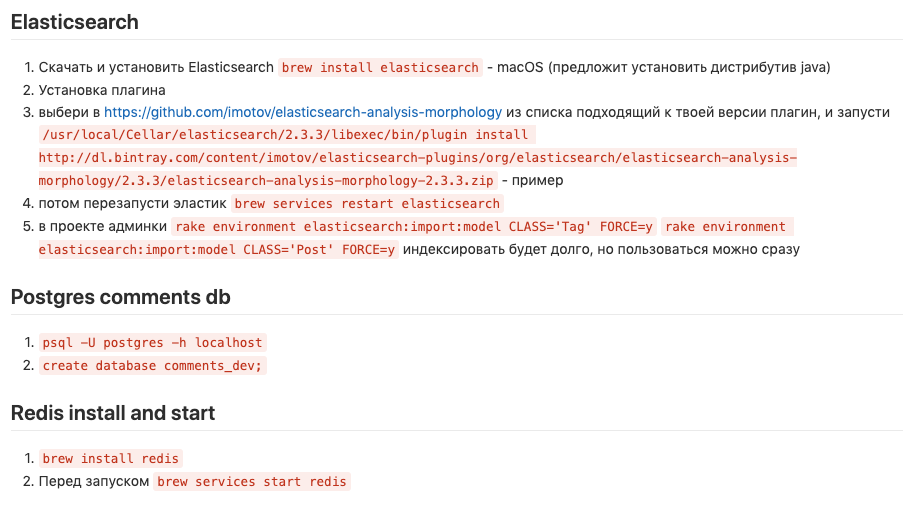
Task: Click the brew install redis code snippet
Action: pos(111,458)
